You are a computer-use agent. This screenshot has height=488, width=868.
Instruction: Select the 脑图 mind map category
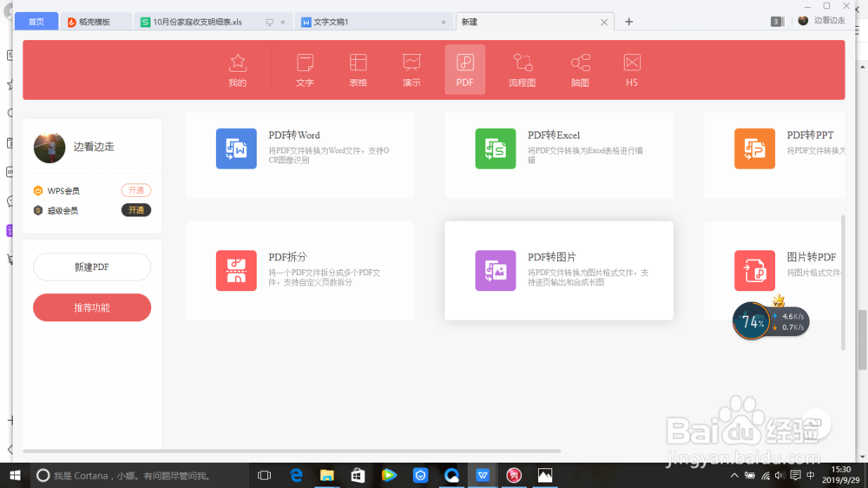(580, 70)
